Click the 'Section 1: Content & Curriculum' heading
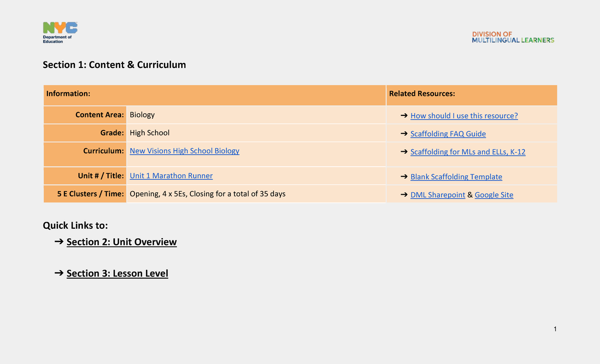This screenshot has width=600, height=364. (114, 65)
